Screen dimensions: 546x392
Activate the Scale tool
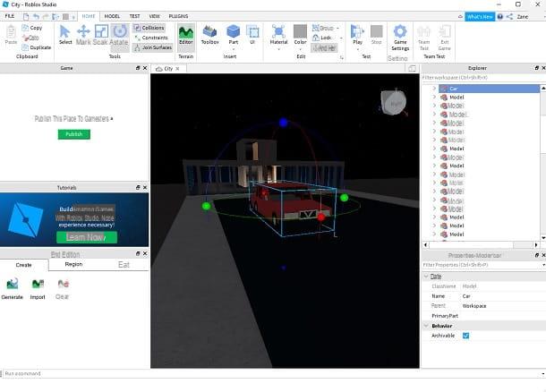pos(101,35)
